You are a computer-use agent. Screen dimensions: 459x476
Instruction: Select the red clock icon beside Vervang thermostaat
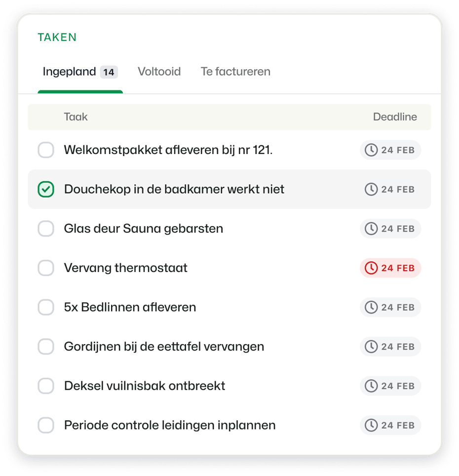click(x=371, y=268)
